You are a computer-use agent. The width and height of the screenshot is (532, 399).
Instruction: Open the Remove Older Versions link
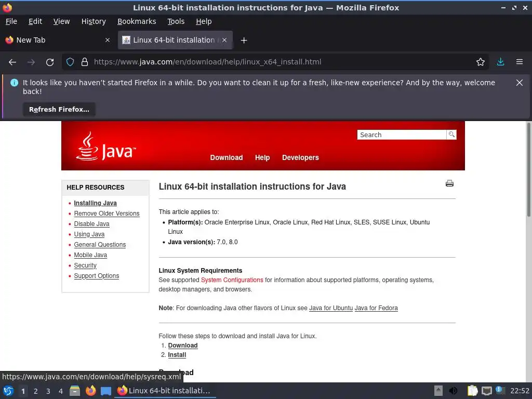107,214
